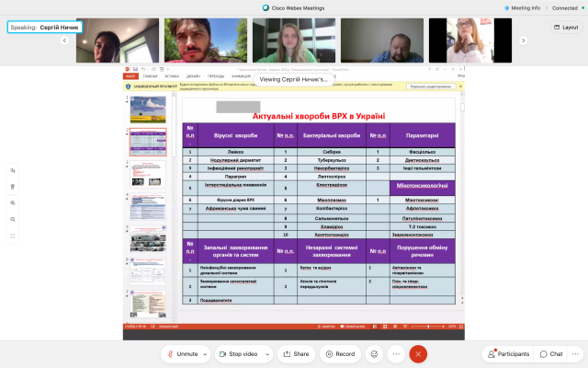Select video of woman in green sweater
Viewport: 588px width, 368px height.
click(x=294, y=40)
